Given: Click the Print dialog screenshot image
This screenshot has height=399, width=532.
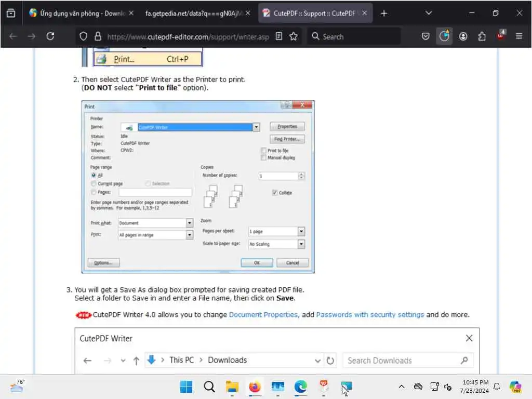Looking at the screenshot, I should coord(198,187).
